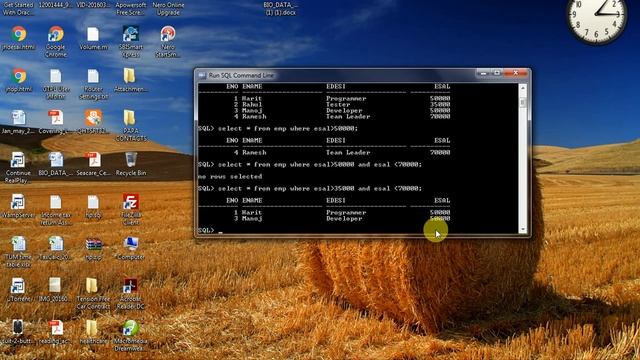This screenshot has height=360, width=640.
Task: Click the SQL window scrollbar up arrow
Action: (523, 88)
